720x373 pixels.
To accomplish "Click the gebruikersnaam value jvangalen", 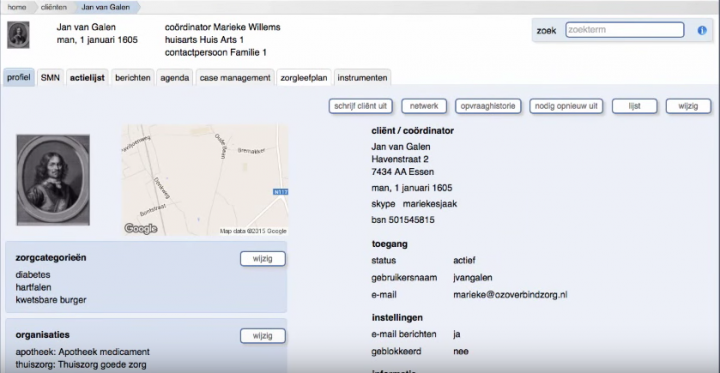I will [473, 277].
